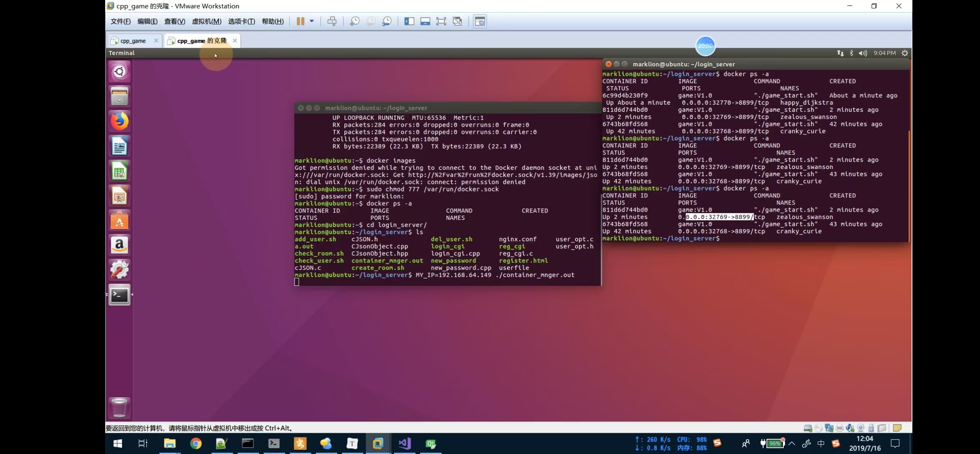Open the 帮助(H) menu
Image resolution: width=980 pixels, height=454 pixels.
click(273, 21)
